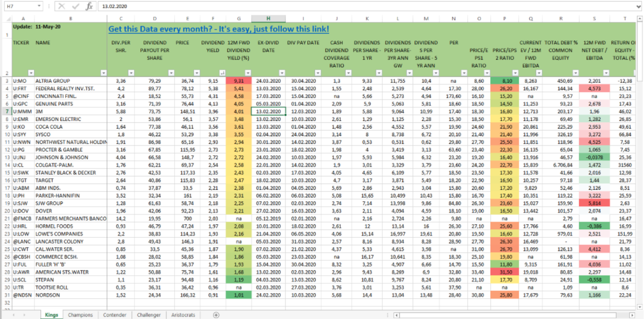Click the vertical scrollbar up arrow
Image resolution: width=644 pixels, height=319 pixels.
[x=640, y=19]
